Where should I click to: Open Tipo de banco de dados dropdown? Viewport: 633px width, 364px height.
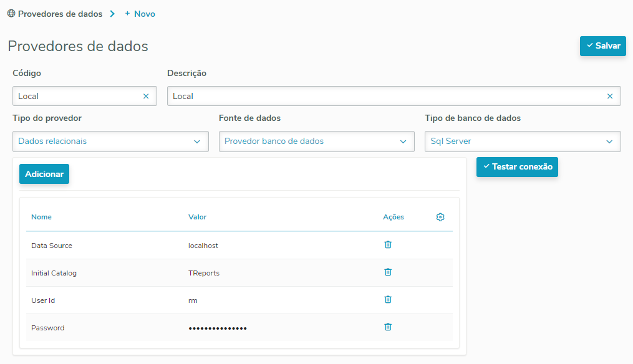[x=523, y=141]
